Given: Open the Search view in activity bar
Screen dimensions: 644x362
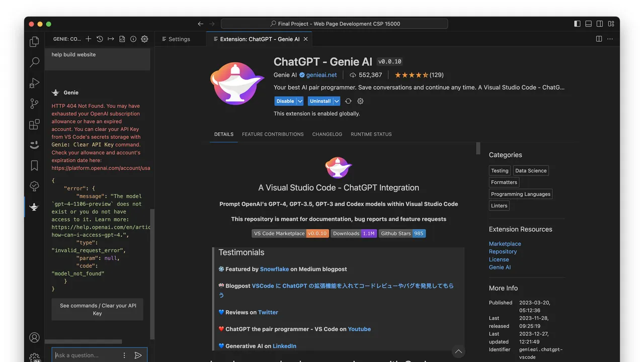Looking at the screenshot, I should (x=34, y=62).
